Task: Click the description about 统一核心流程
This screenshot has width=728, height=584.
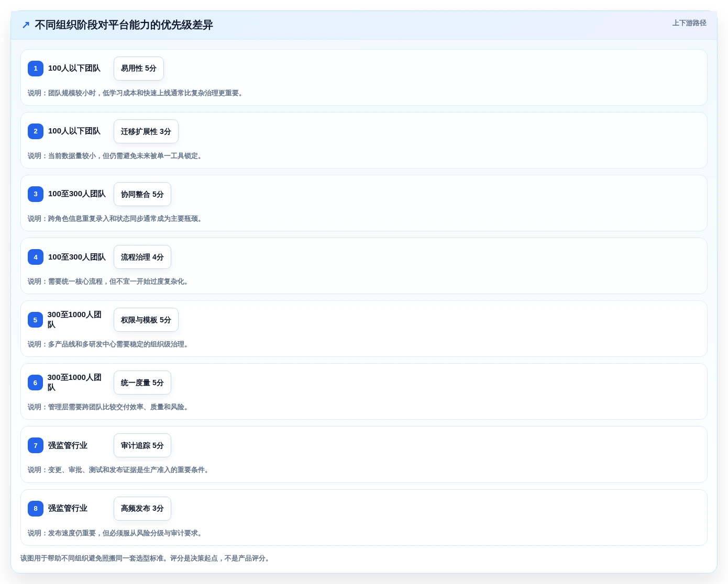Action: point(109,282)
